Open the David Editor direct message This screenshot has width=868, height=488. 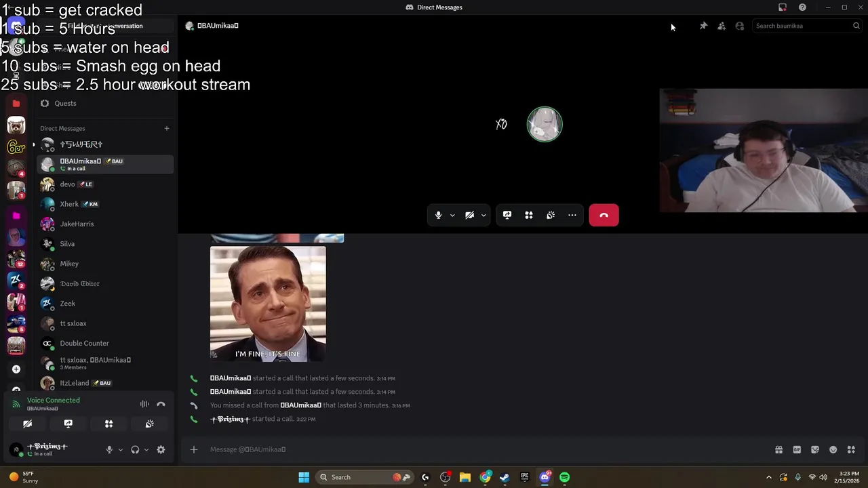pos(105,283)
